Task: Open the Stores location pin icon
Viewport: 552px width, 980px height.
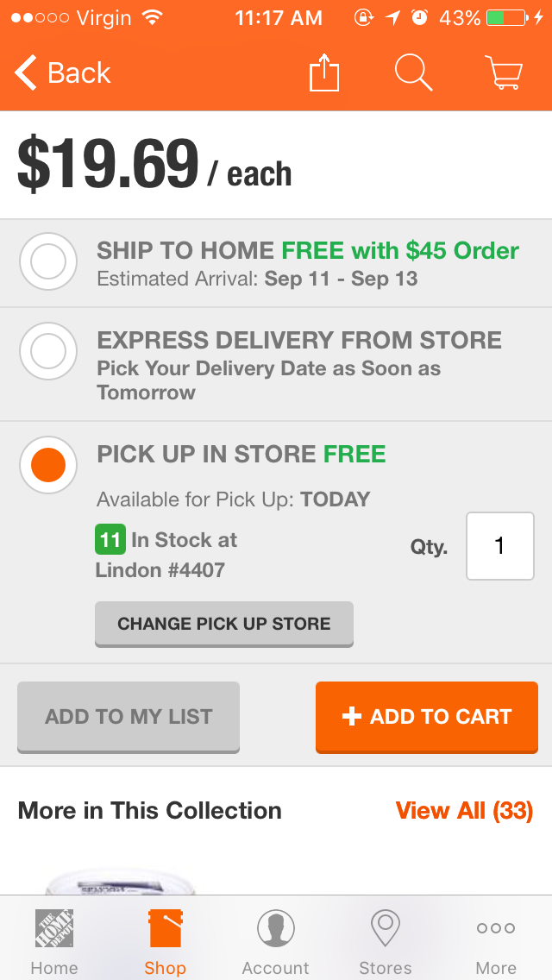Action: (385, 932)
